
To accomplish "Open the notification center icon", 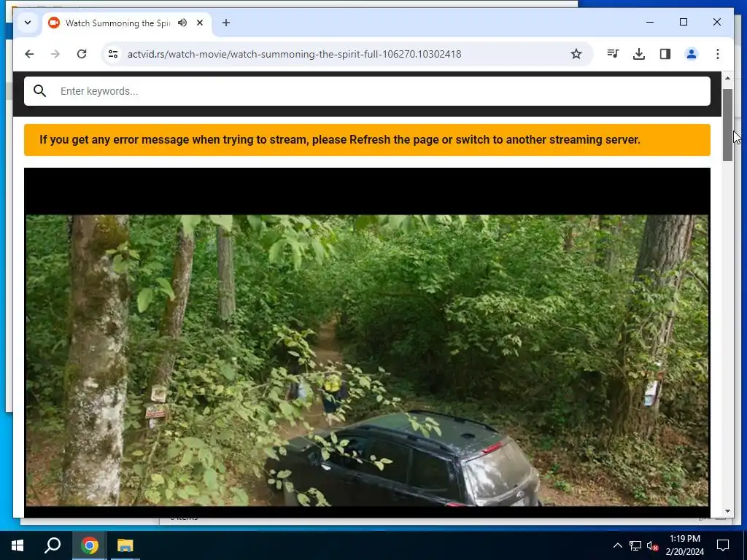I will (723, 545).
